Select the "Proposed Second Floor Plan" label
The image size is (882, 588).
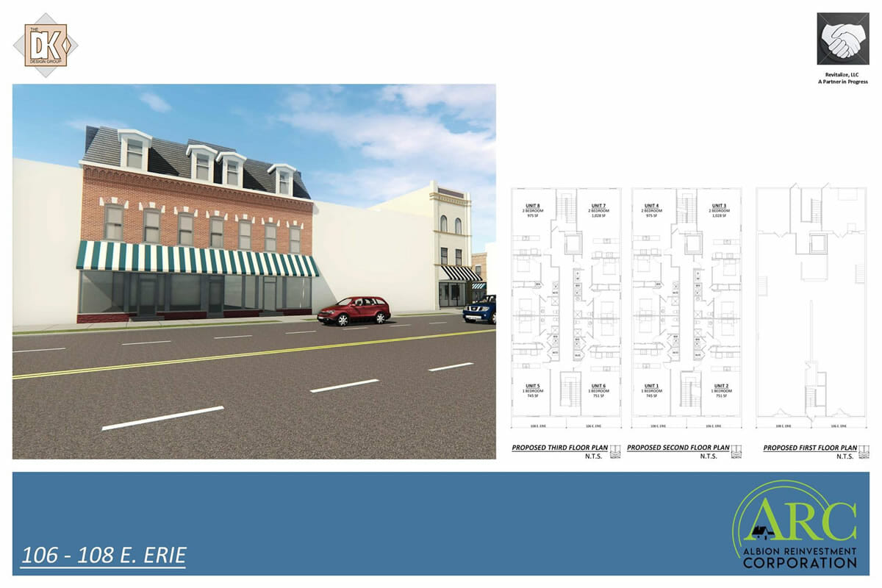click(678, 448)
